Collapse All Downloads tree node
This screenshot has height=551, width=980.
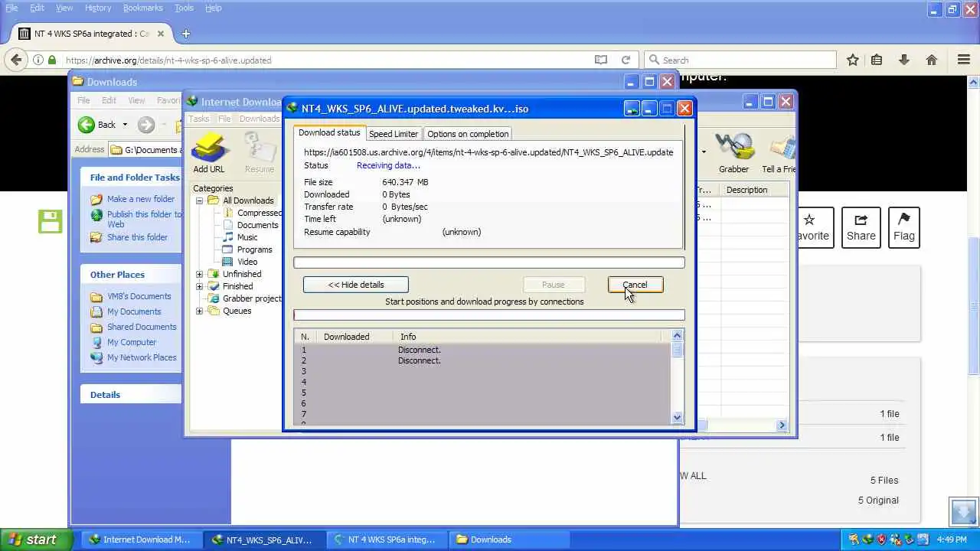199,201
